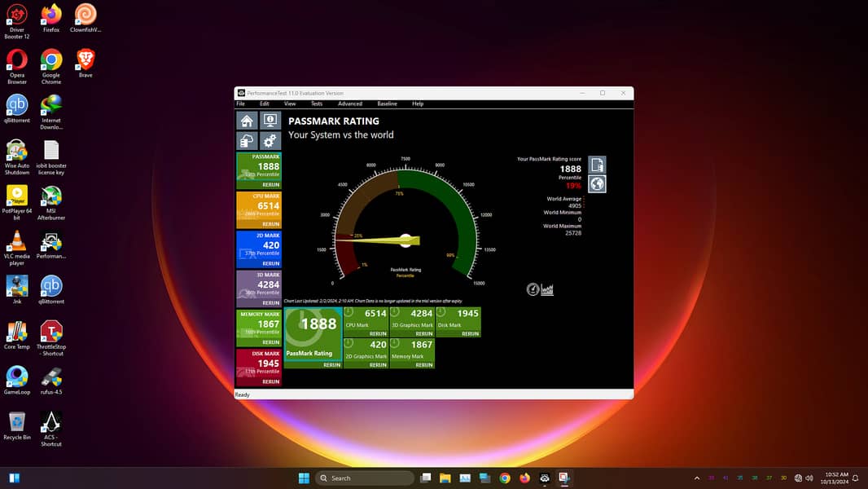Screen dimensions: 868x489
Task: Open ThrottleStop shortcut on desktop
Action: pos(51,338)
